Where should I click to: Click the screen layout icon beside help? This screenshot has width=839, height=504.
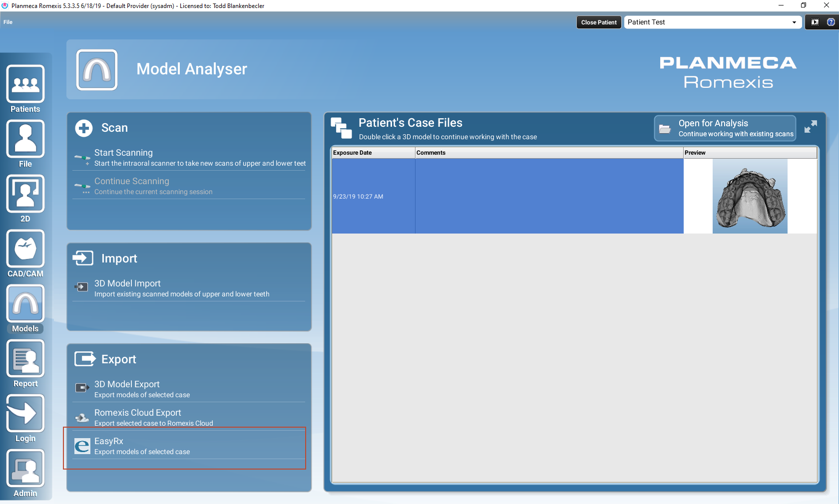[815, 22]
